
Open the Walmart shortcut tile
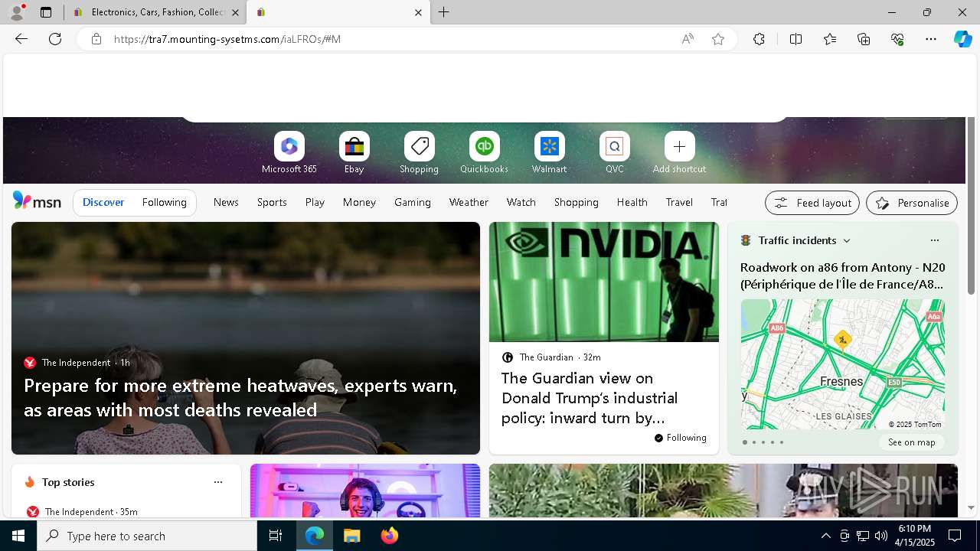coord(549,153)
